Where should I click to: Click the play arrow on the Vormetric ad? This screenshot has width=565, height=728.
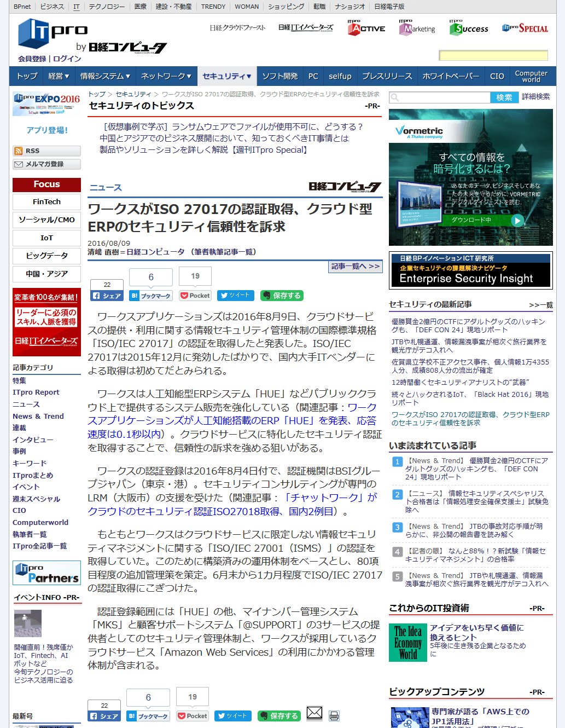pos(517,220)
